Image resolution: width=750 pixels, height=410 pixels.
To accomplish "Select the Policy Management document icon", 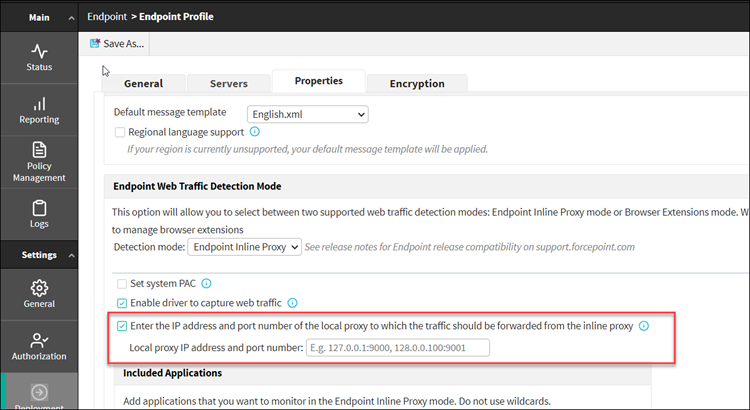I will point(39,150).
